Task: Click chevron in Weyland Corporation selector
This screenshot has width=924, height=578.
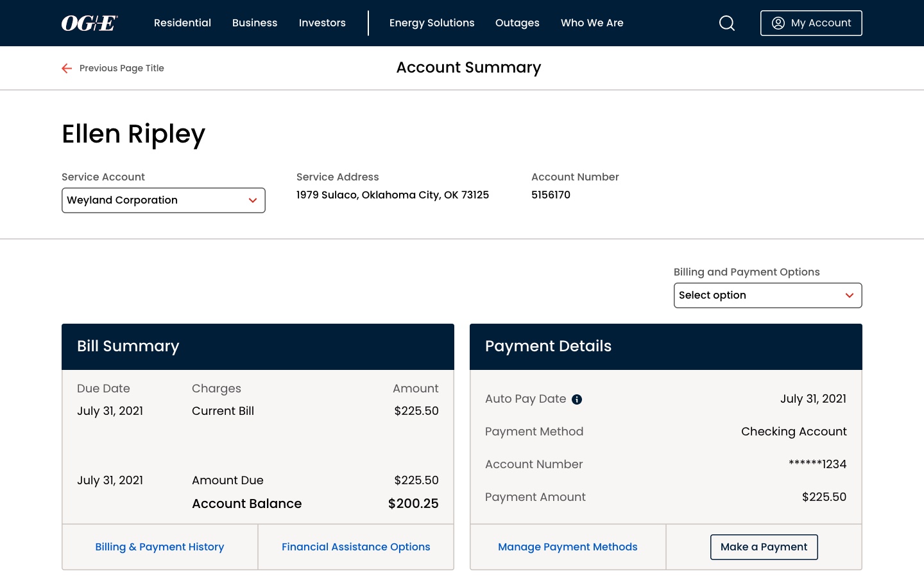Action: click(x=253, y=200)
